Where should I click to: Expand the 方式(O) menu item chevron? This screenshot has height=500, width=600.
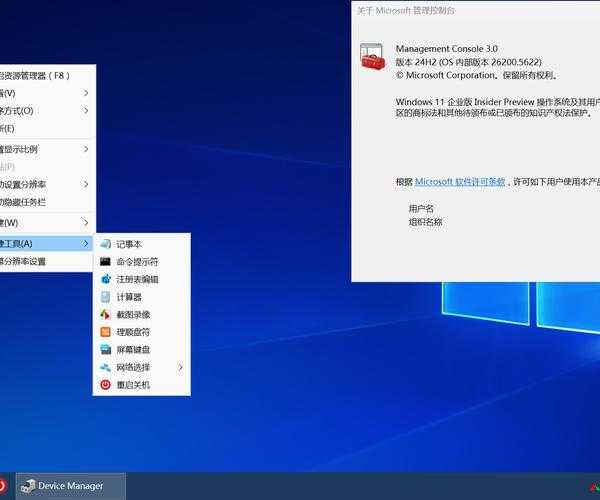[x=86, y=111]
